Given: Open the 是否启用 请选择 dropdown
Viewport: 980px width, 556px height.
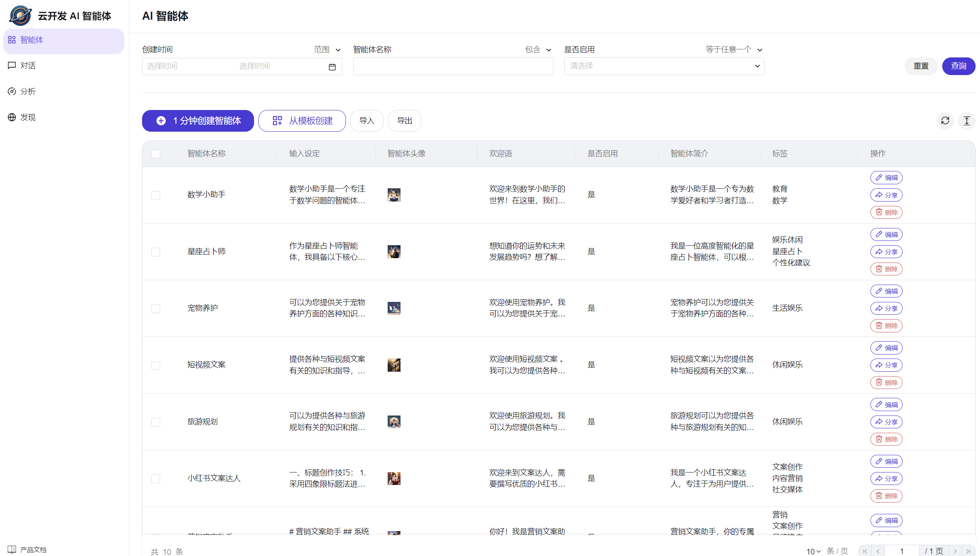Looking at the screenshot, I should click(x=664, y=66).
